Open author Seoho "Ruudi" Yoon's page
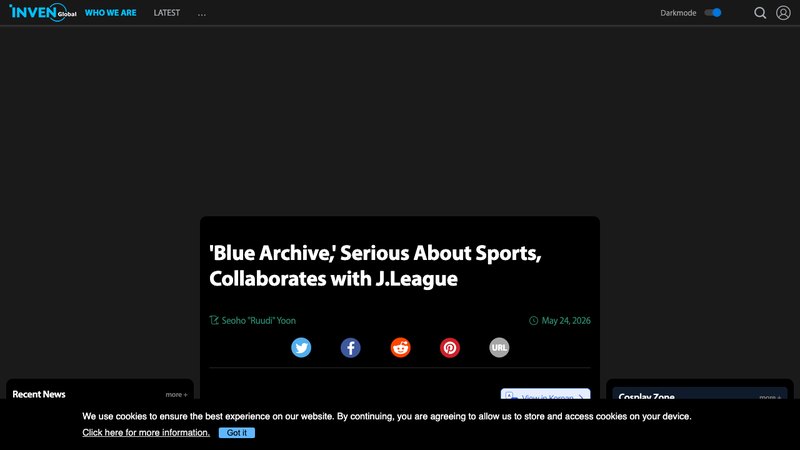 tap(259, 320)
